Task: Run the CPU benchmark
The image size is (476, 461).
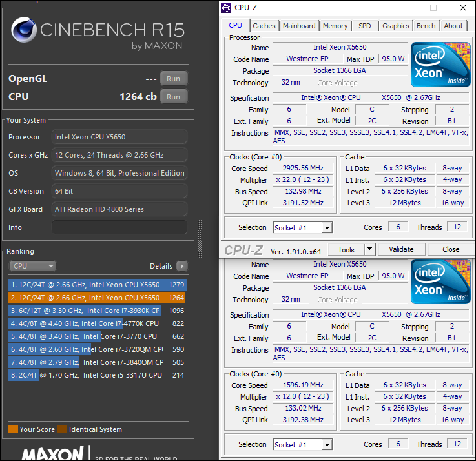Action: click(174, 97)
